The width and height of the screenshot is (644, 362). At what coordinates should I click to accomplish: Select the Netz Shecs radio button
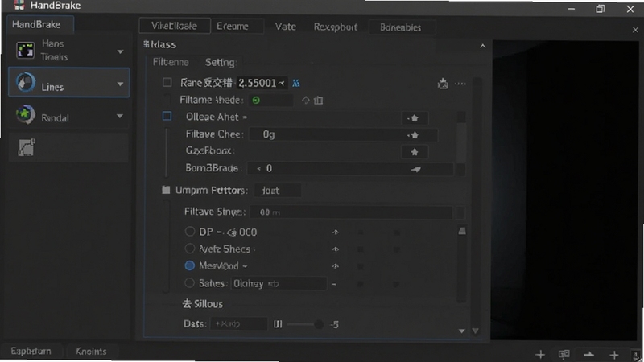pyautogui.click(x=190, y=249)
